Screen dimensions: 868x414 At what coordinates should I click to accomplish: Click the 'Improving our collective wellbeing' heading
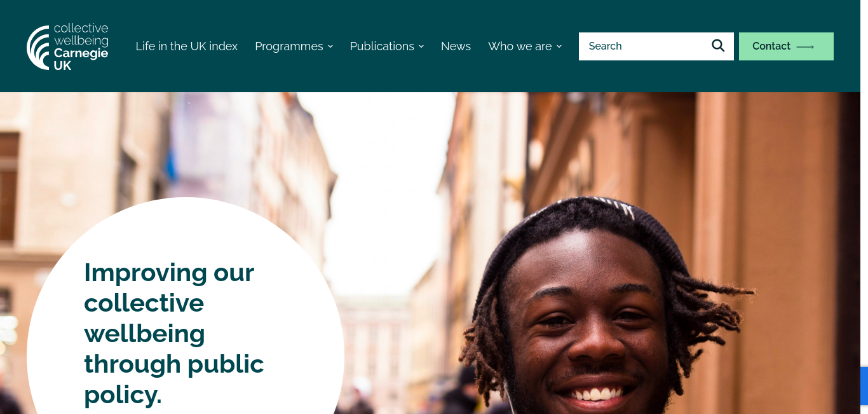click(169, 303)
